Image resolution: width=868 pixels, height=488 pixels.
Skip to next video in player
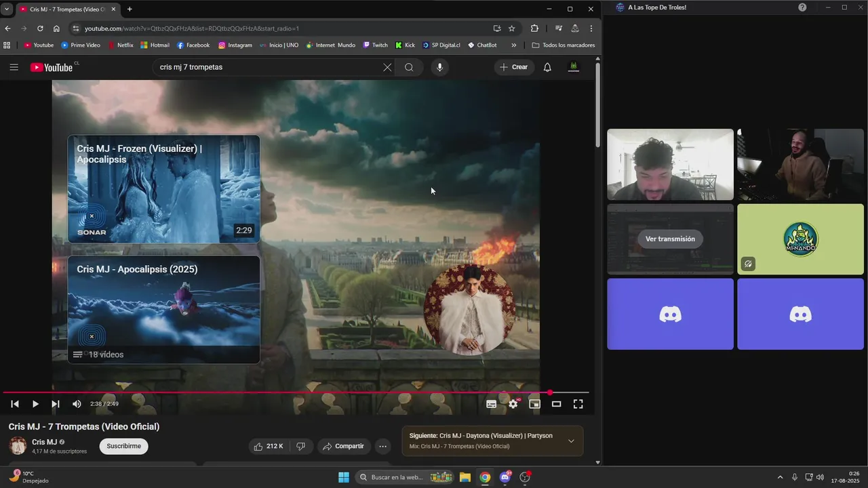[56, 404]
